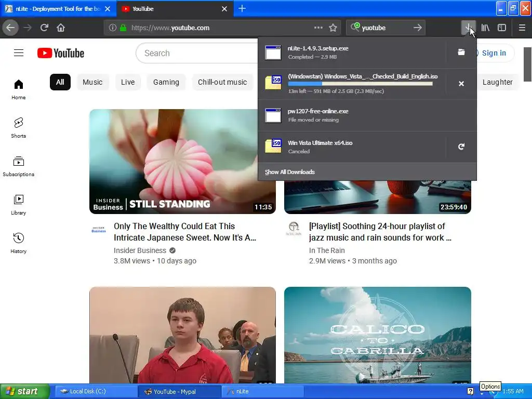
Task: Close the nLite browser tab
Action: click(108, 9)
